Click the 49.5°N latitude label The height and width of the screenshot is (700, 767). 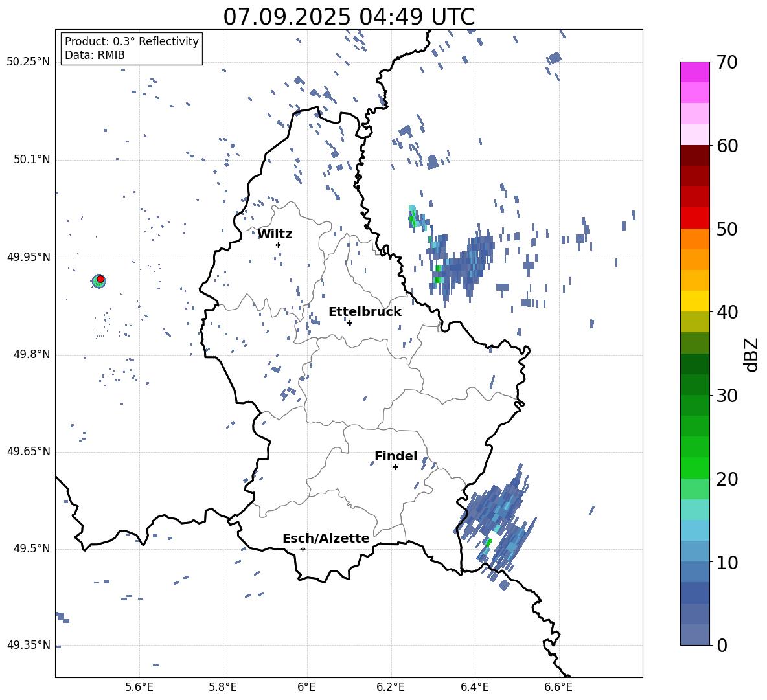(32, 548)
